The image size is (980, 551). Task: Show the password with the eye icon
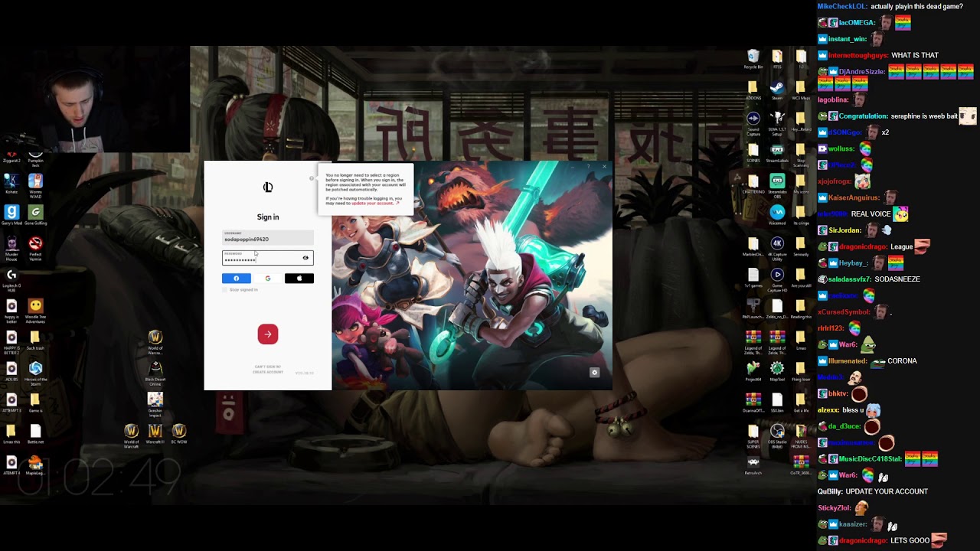coord(305,258)
